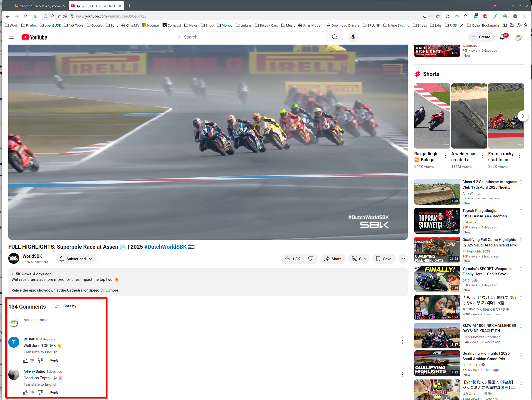
Task: Open Firefox home page button
Action: click(x=26, y=16)
